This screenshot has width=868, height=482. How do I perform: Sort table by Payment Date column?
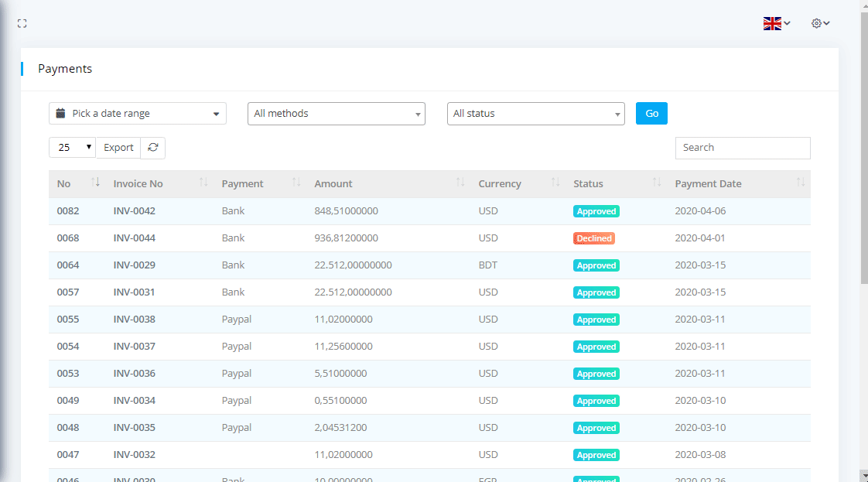click(x=708, y=184)
